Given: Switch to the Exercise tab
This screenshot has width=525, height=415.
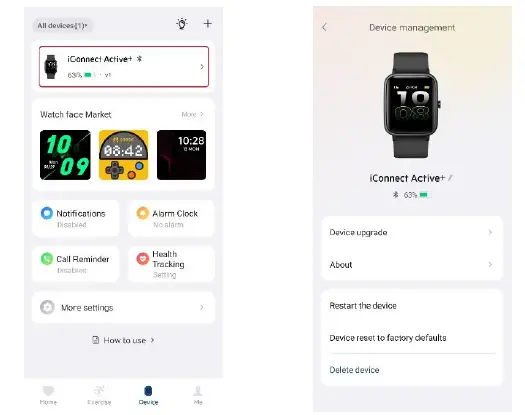Looking at the screenshot, I should [x=99, y=395].
